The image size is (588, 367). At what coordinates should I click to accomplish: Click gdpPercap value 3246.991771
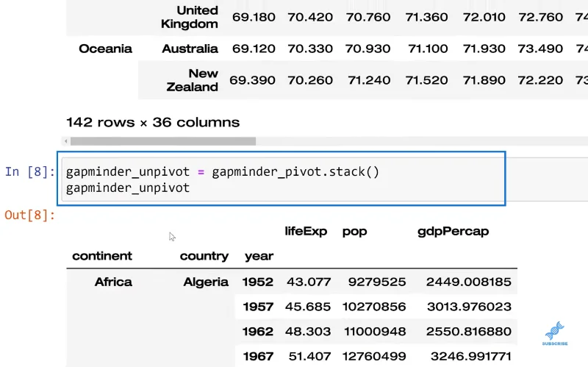pos(471,356)
